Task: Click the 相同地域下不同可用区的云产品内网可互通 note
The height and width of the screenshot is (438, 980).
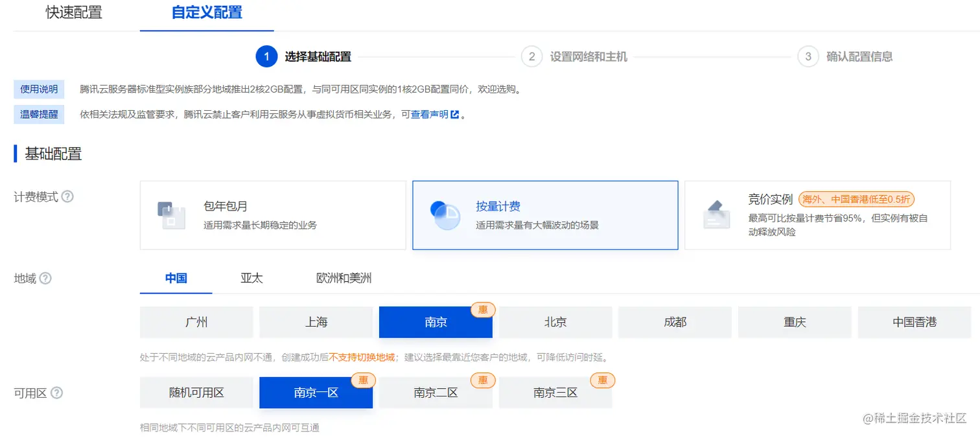Action: click(x=229, y=428)
